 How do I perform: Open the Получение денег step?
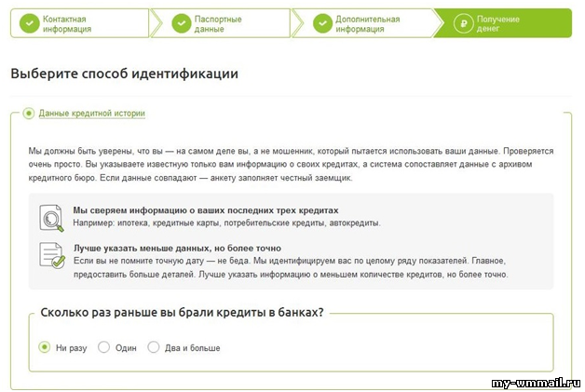pyautogui.click(x=503, y=23)
